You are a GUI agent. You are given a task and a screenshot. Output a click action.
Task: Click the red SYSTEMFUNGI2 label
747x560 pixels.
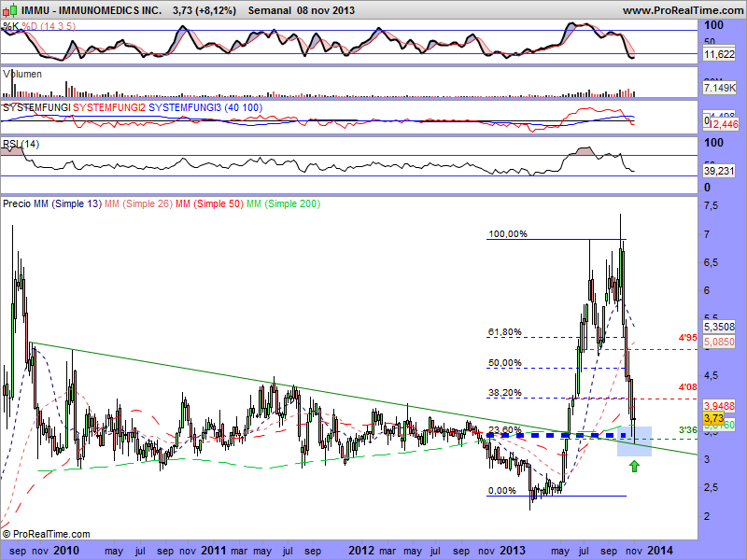pyautogui.click(x=109, y=107)
